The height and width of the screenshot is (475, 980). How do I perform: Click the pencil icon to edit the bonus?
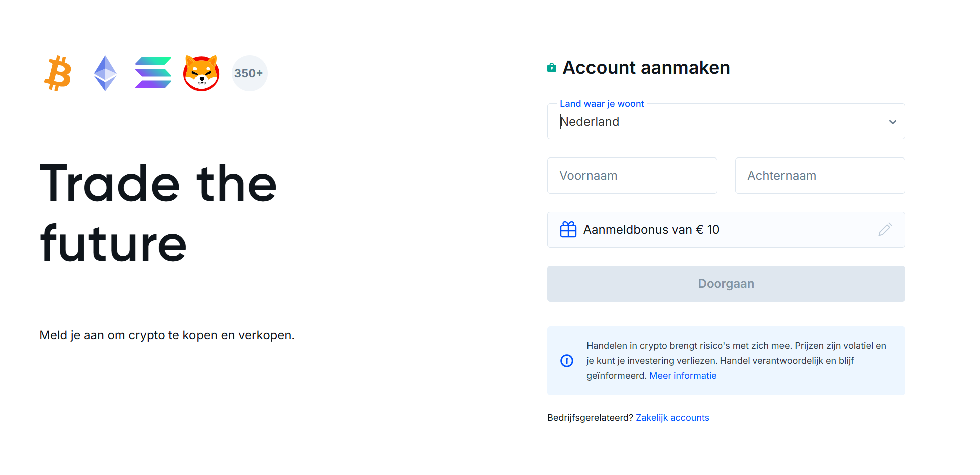click(885, 229)
